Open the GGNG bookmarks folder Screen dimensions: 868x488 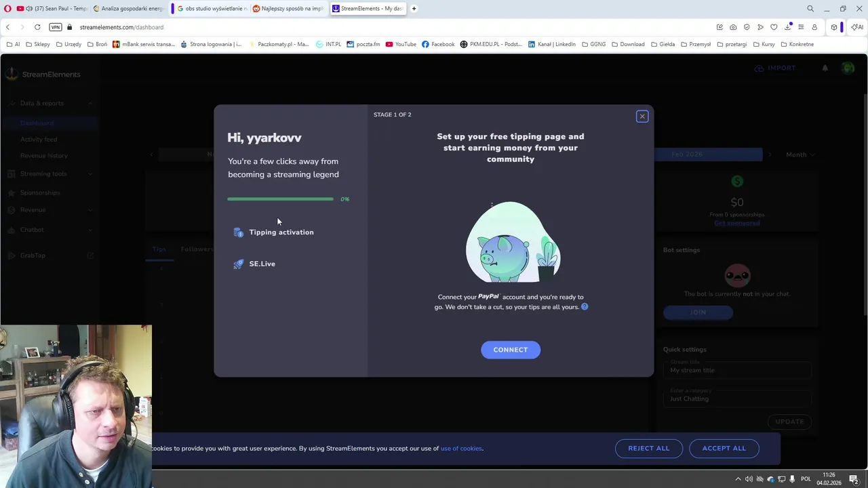(593, 44)
